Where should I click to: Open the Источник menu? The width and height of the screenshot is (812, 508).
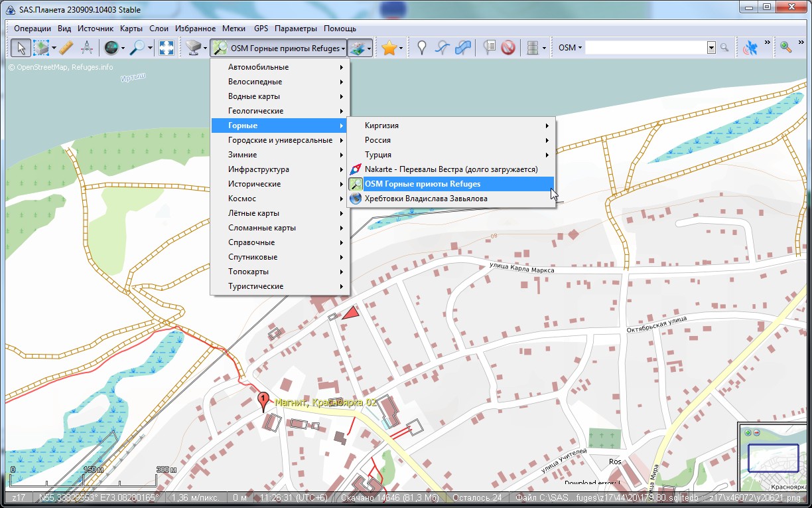point(96,29)
